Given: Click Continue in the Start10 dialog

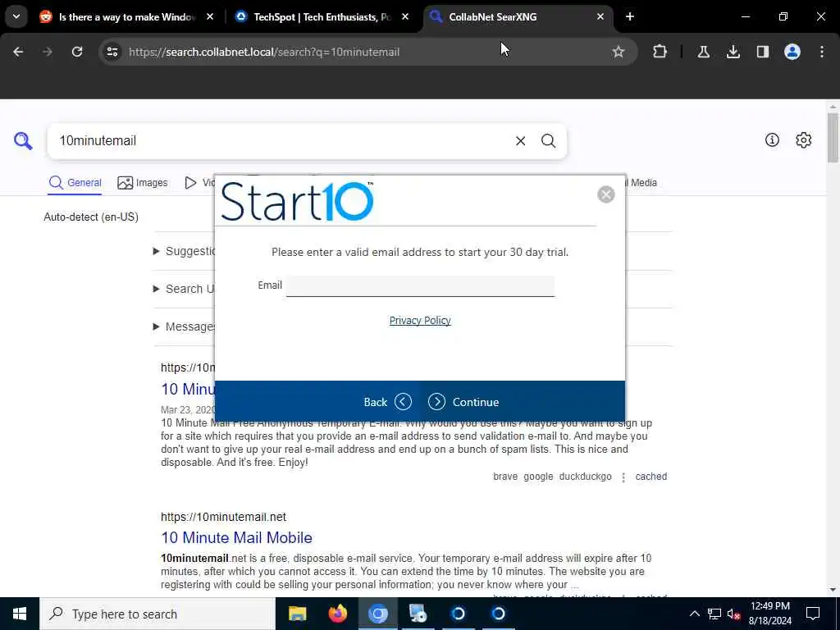Looking at the screenshot, I should coord(463,402).
